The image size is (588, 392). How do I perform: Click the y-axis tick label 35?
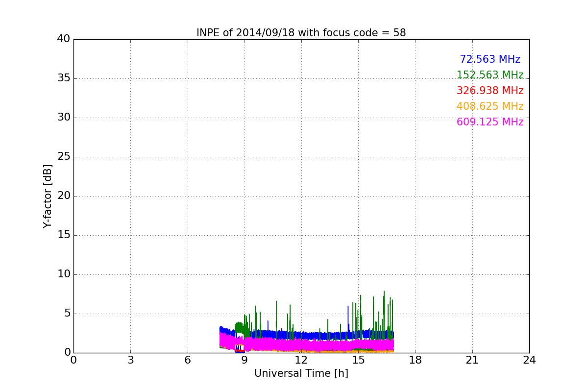coord(64,78)
